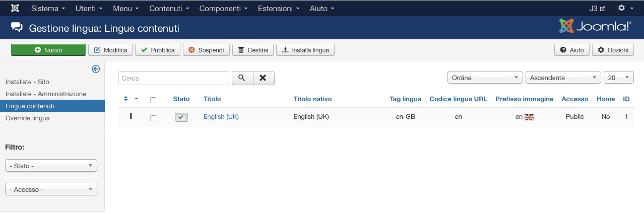Open the Stato filter dropdown
The width and height of the screenshot is (644, 214).
pos(51,166)
